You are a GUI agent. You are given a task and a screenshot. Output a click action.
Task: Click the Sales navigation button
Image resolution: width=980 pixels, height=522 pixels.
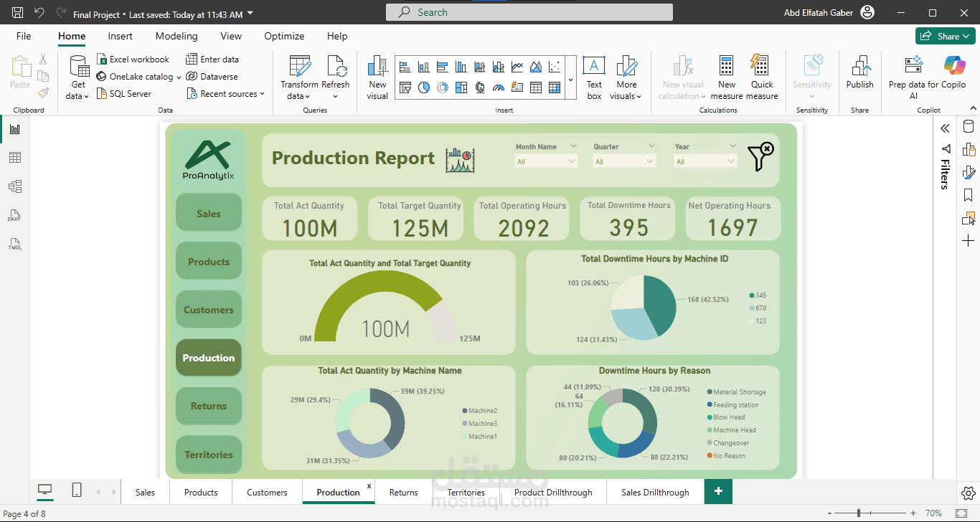(209, 214)
